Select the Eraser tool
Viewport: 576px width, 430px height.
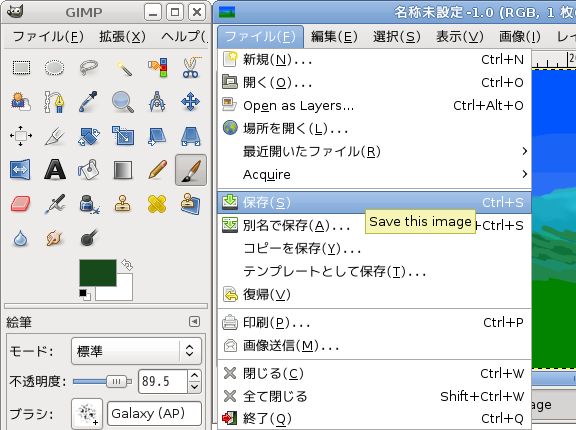coord(21,204)
